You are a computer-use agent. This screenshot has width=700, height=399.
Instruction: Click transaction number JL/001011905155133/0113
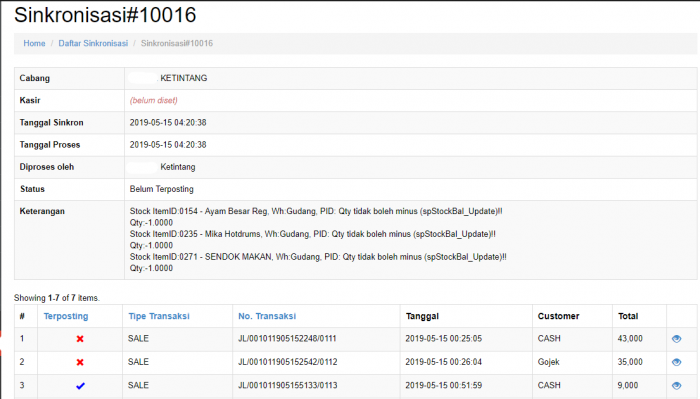pyautogui.click(x=288, y=386)
